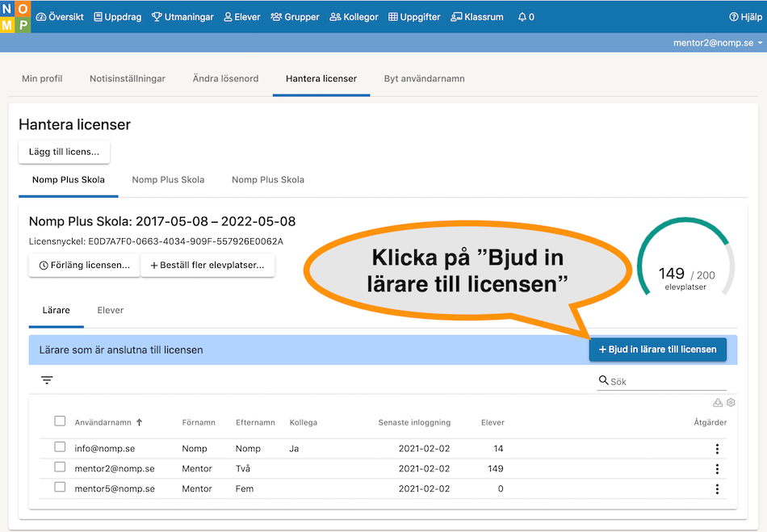The image size is (767, 532).
Task: Click the Åtgärder column header
Action: tap(710, 422)
